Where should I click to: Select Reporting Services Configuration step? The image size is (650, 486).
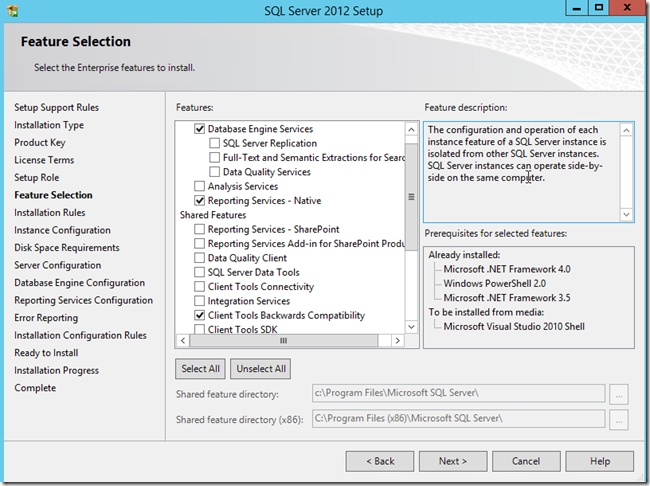click(83, 300)
